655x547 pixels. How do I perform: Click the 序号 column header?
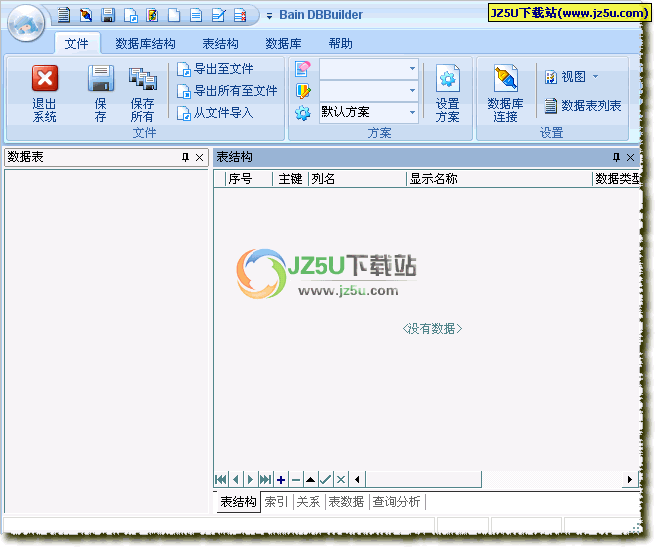[x=249, y=179]
